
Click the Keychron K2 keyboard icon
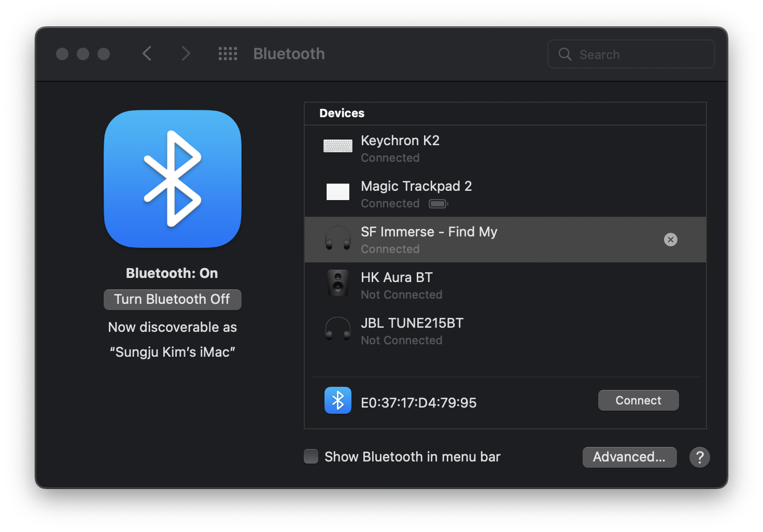pyautogui.click(x=338, y=146)
